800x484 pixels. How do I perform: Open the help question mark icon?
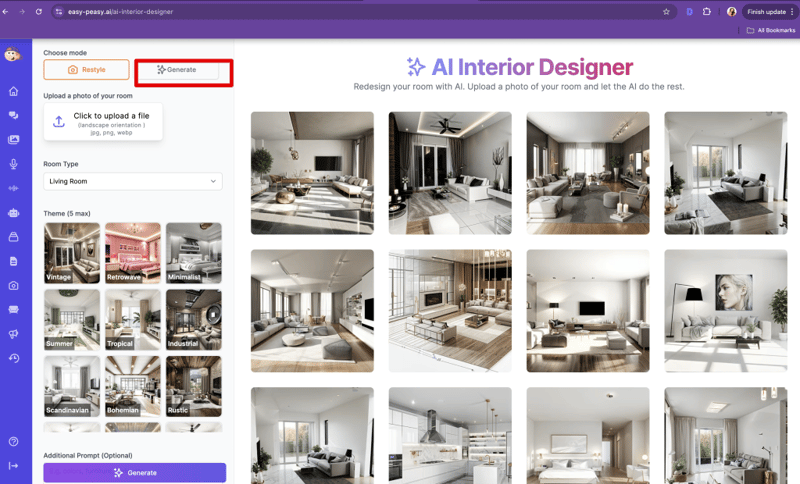[13, 441]
